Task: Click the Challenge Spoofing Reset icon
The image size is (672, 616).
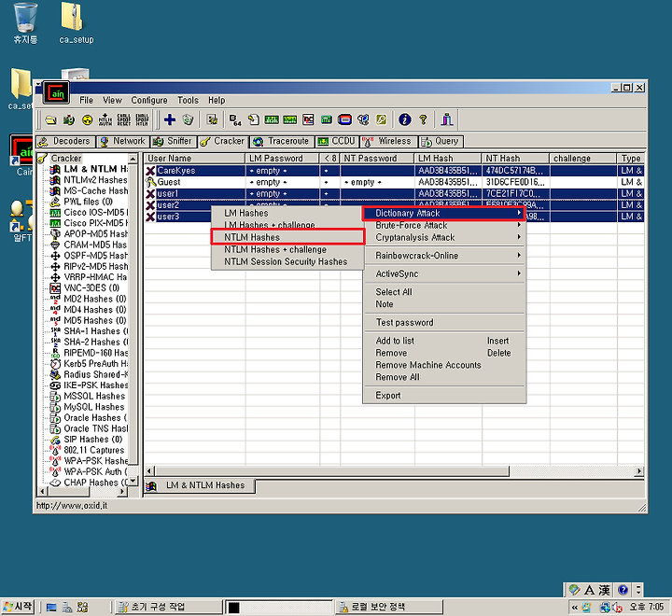Action: 123,120
